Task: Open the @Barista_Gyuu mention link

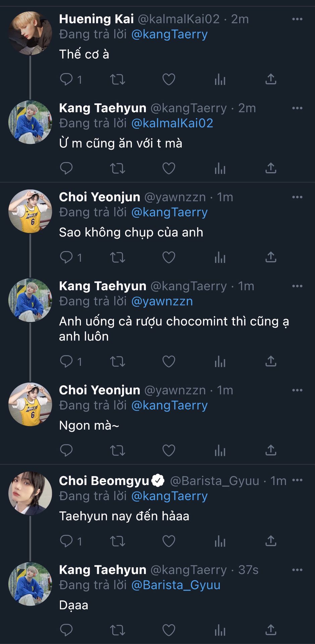Action: tap(176, 585)
